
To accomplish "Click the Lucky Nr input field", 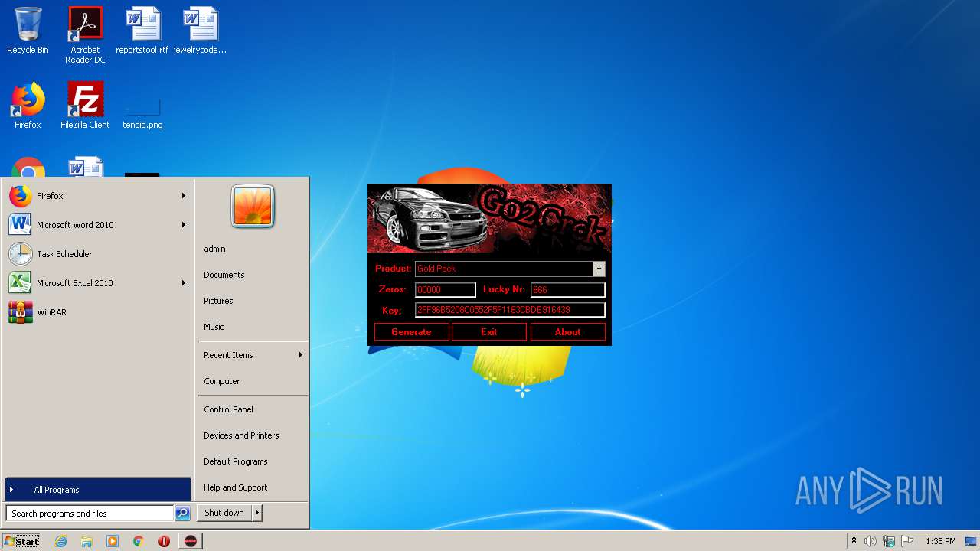I will click(568, 290).
